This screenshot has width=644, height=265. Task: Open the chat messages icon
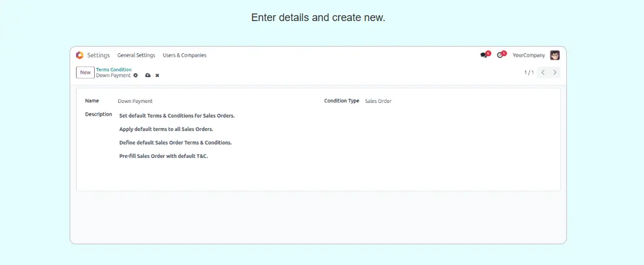point(484,55)
